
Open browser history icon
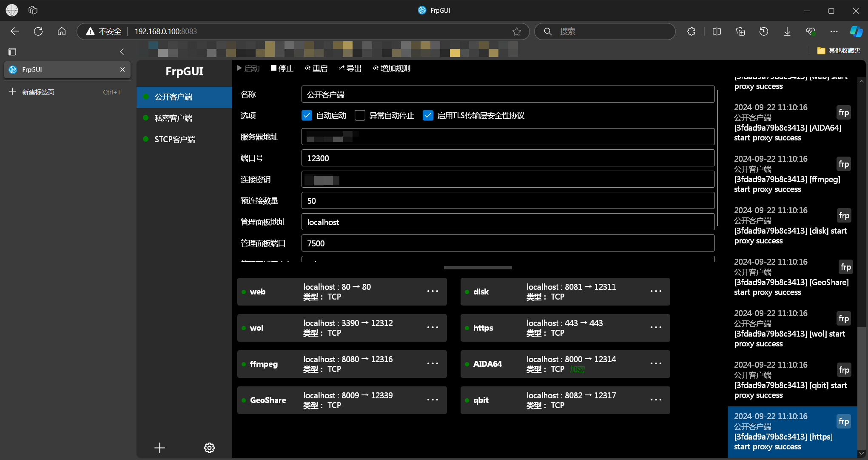764,31
